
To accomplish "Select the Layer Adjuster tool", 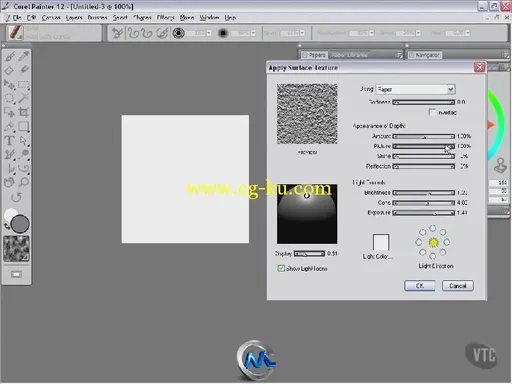I will point(10,85).
